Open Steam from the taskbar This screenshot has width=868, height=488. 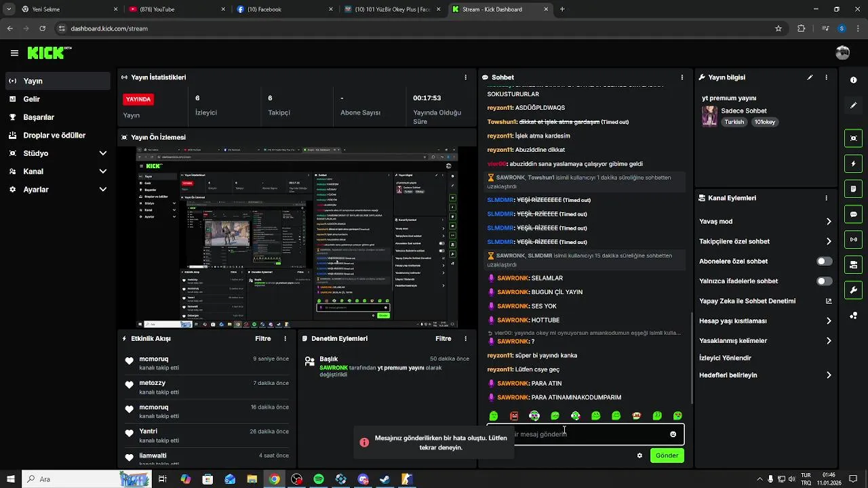(x=384, y=479)
